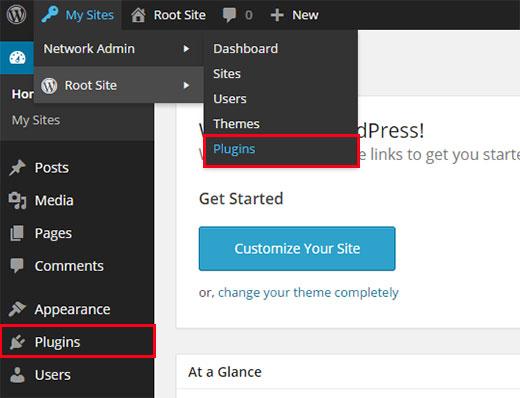Click the WordPress logo in admin bar
This screenshot has width=520, height=398.
pyautogui.click(x=16, y=15)
